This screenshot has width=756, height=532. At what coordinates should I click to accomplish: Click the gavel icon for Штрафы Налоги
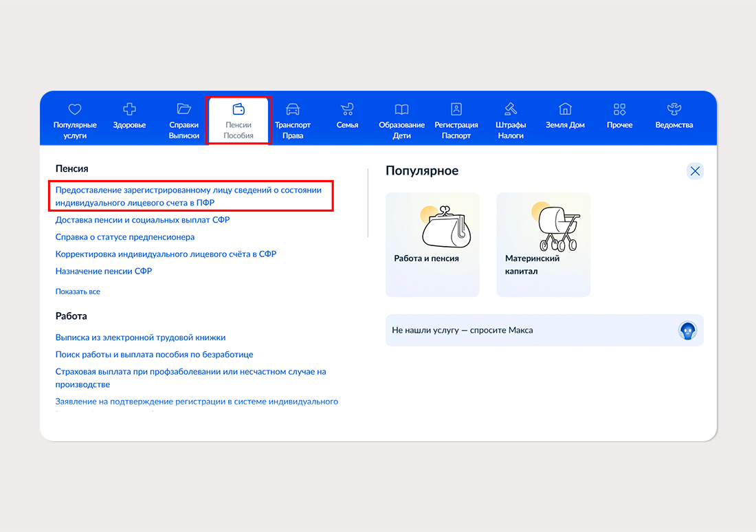tap(511, 109)
